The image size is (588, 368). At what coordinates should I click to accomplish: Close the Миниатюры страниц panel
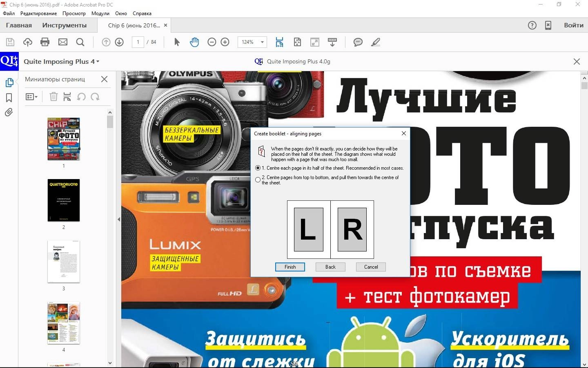point(104,79)
